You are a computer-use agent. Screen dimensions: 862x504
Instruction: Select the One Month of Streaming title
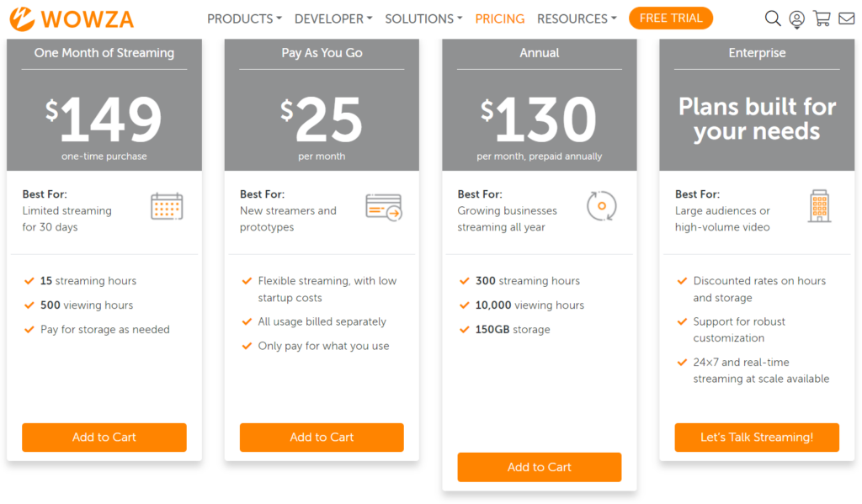pos(104,53)
